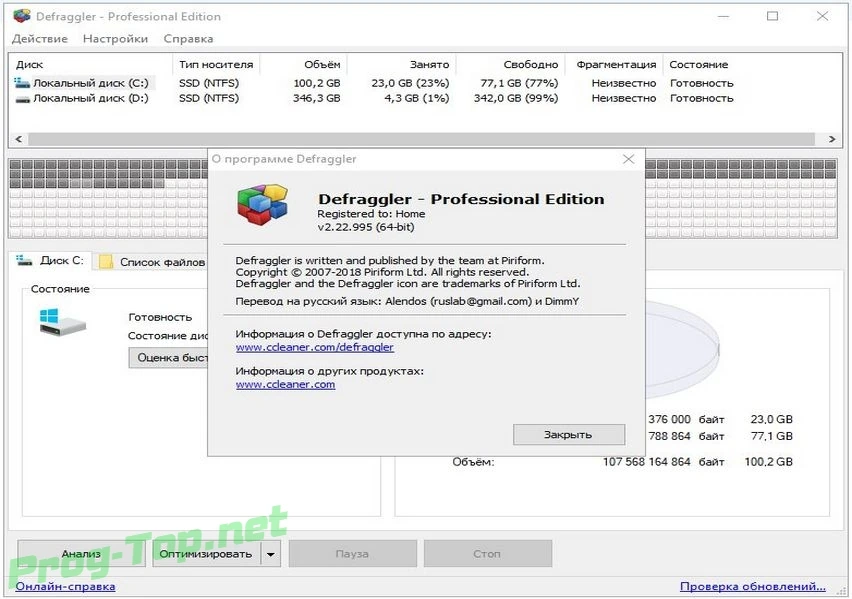Image resolution: width=852 pixels, height=599 pixels.
Task: Open the www.ccleaner.com link
Action: [285, 384]
